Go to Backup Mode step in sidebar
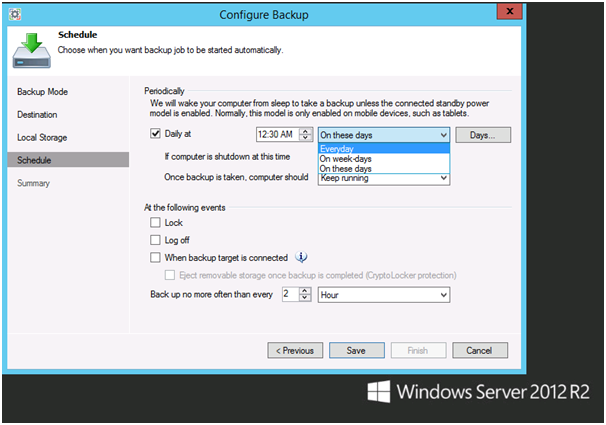The height and width of the screenshot is (425, 606). coord(43,92)
